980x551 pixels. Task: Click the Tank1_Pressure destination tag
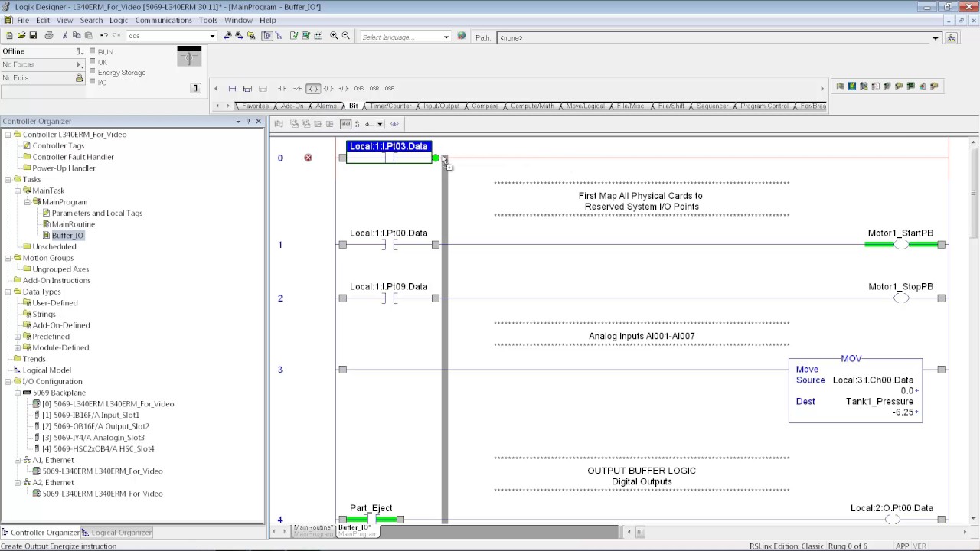[x=879, y=401]
